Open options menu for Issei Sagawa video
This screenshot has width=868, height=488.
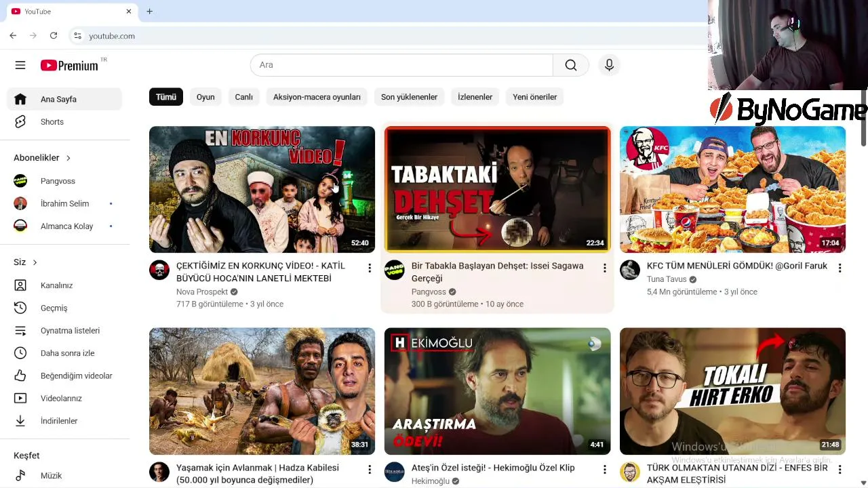click(x=604, y=268)
